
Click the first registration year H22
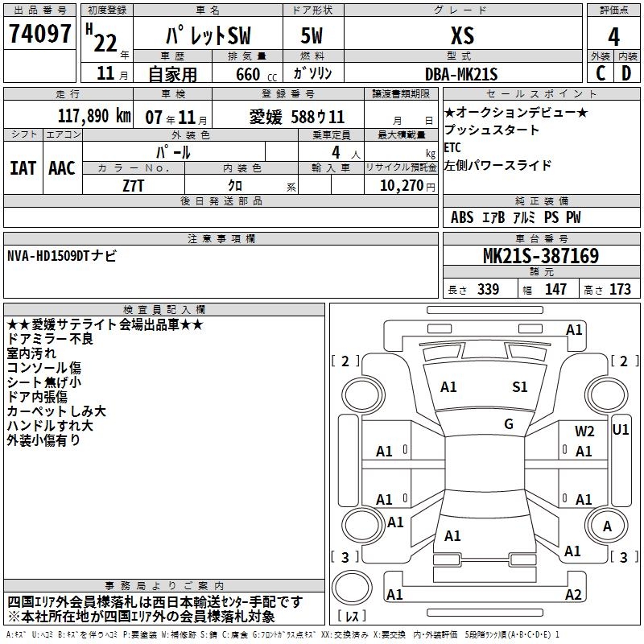102,38
